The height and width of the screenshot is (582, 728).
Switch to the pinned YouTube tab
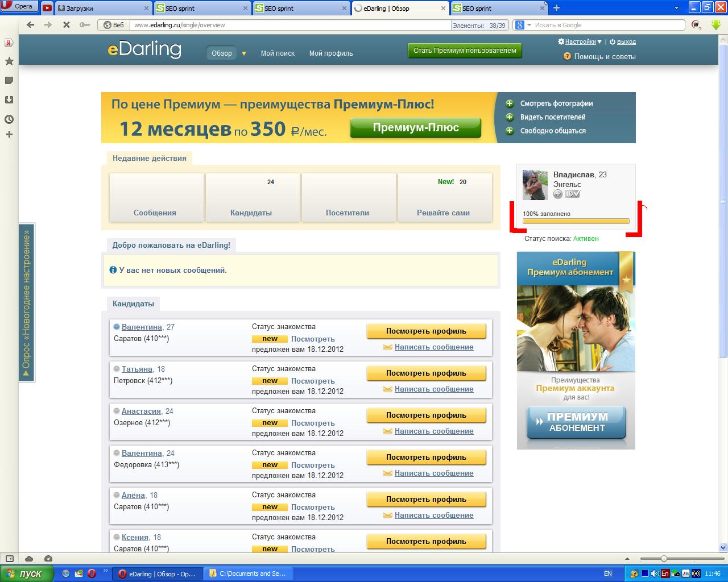click(x=47, y=8)
